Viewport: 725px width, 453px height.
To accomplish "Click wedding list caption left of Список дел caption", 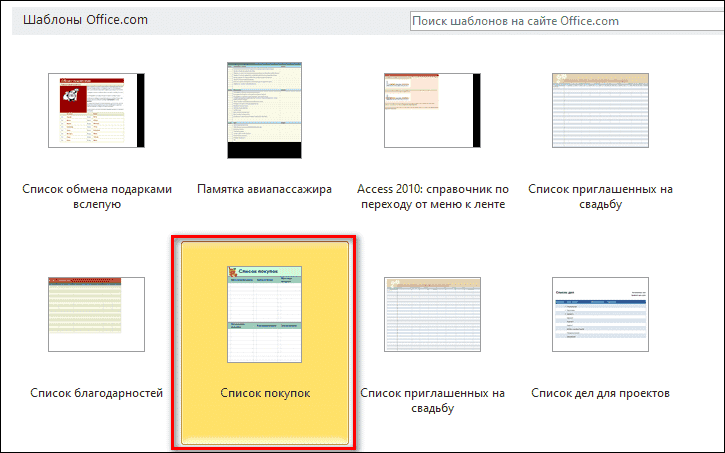I will click(432, 401).
